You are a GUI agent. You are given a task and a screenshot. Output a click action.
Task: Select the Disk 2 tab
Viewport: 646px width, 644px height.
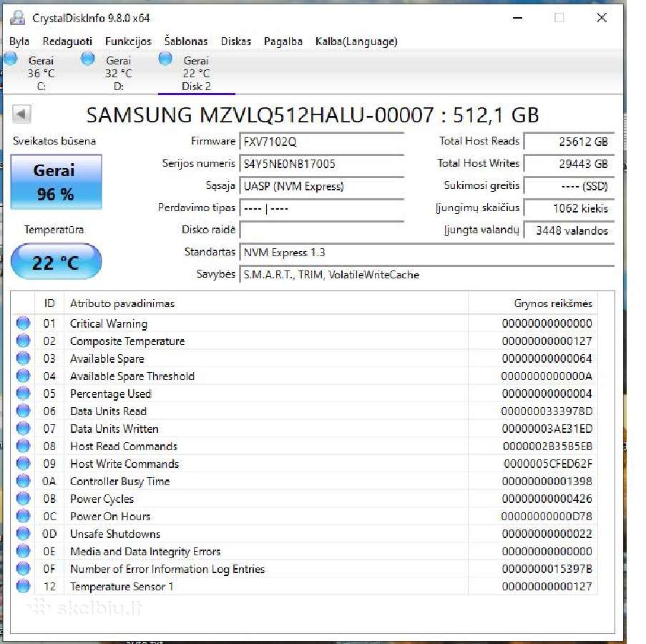[197, 73]
